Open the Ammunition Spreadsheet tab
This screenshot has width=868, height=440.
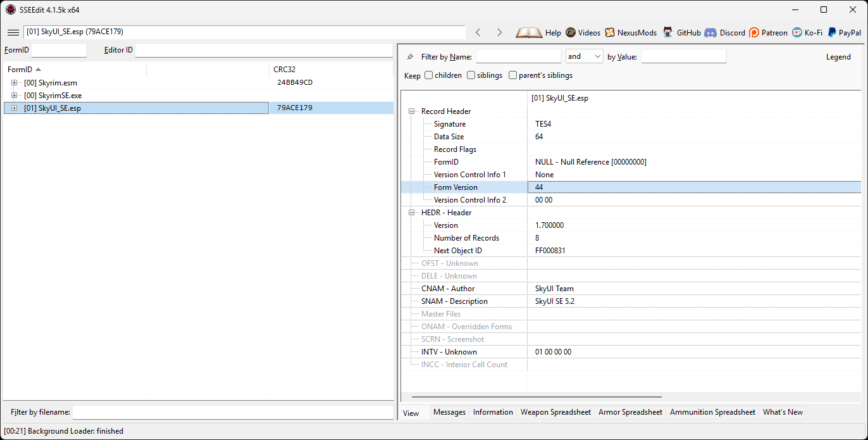712,412
